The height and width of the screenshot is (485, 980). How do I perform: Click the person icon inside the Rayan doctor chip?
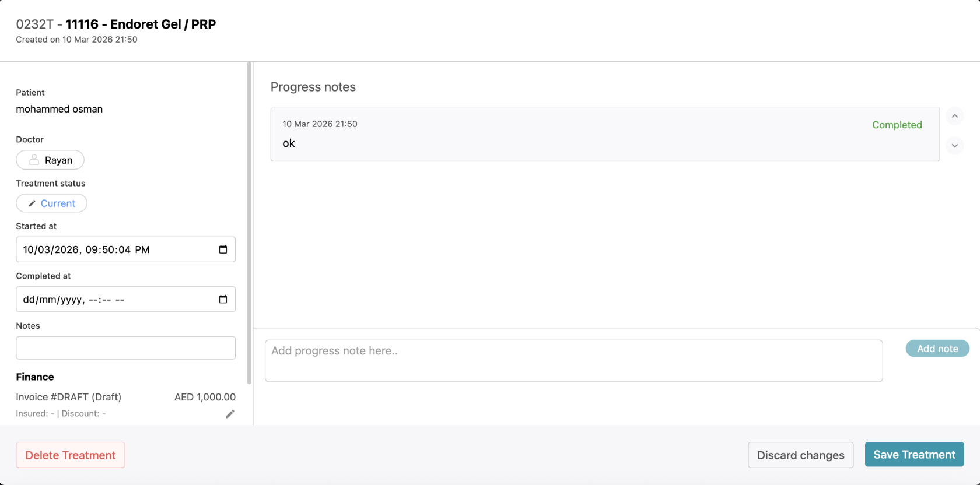click(x=33, y=159)
